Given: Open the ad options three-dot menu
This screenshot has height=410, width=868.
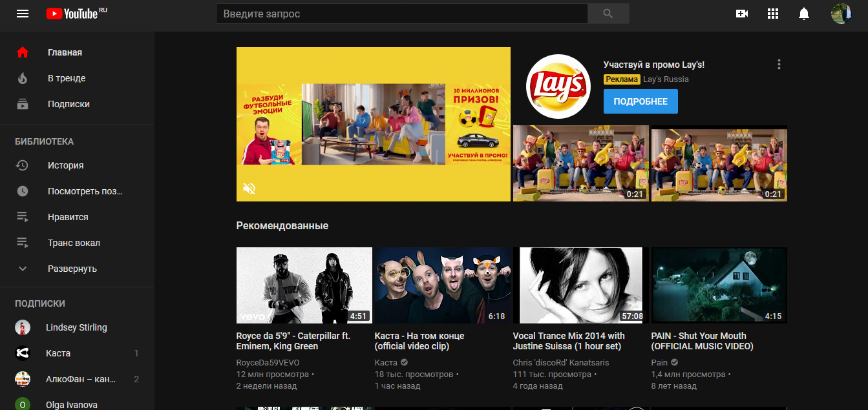Looking at the screenshot, I should pyautogui.click(x=779, y=65).
